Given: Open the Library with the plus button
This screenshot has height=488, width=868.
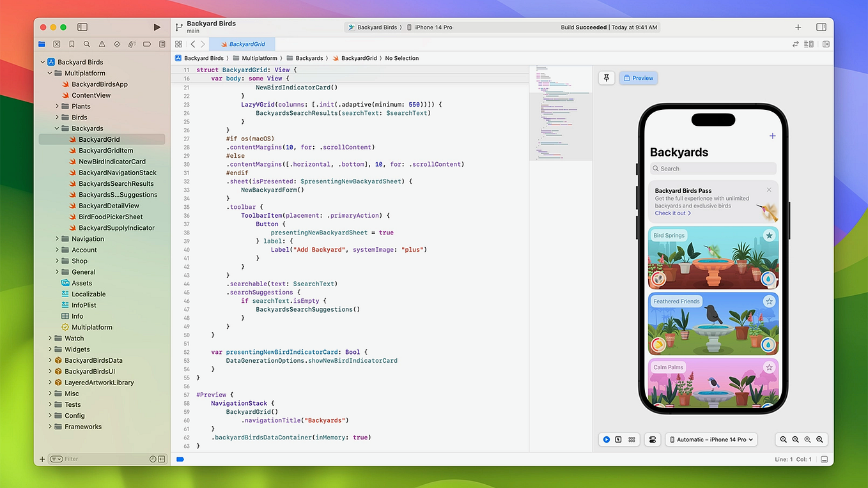Looking at the screenshot, I should [x=797, y=27].
